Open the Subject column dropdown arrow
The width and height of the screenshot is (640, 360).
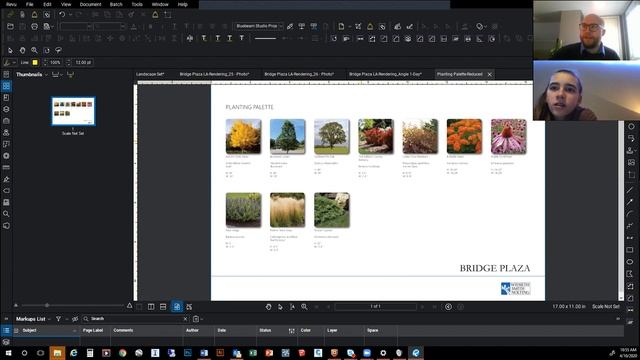point(74,331)
